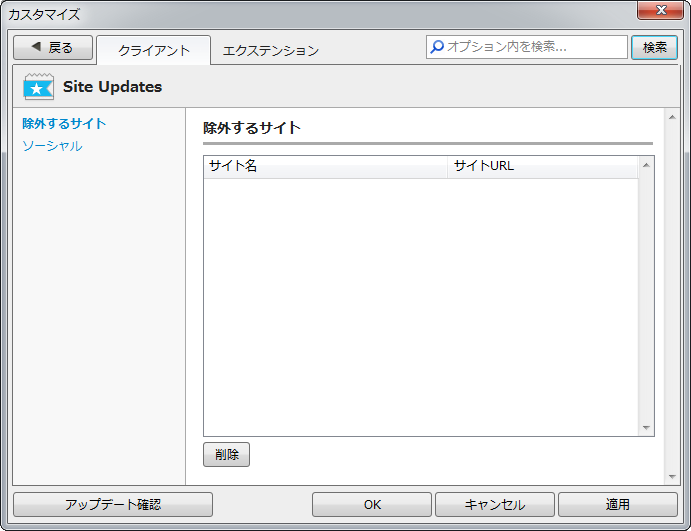This screenshot has width=691, height=531.
Task: Sort by the サイト名 column header
Action: tap(325, 166)
